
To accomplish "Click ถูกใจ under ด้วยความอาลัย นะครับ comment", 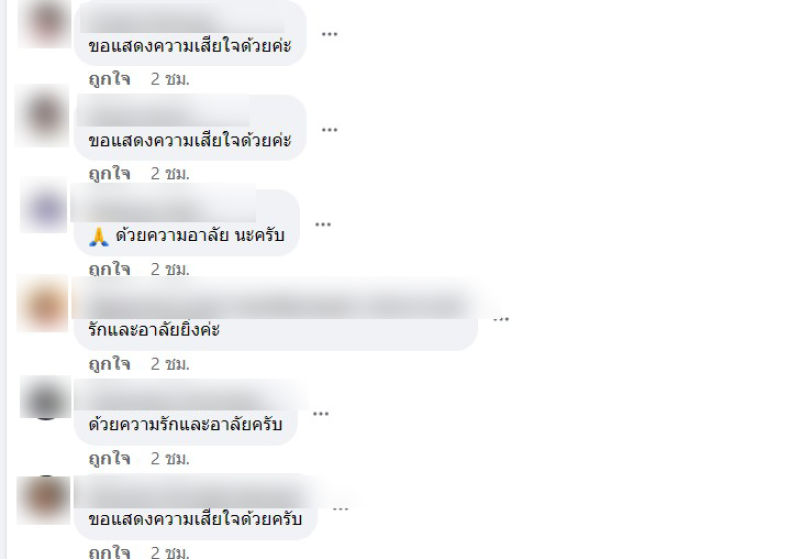I will [109, 269].
